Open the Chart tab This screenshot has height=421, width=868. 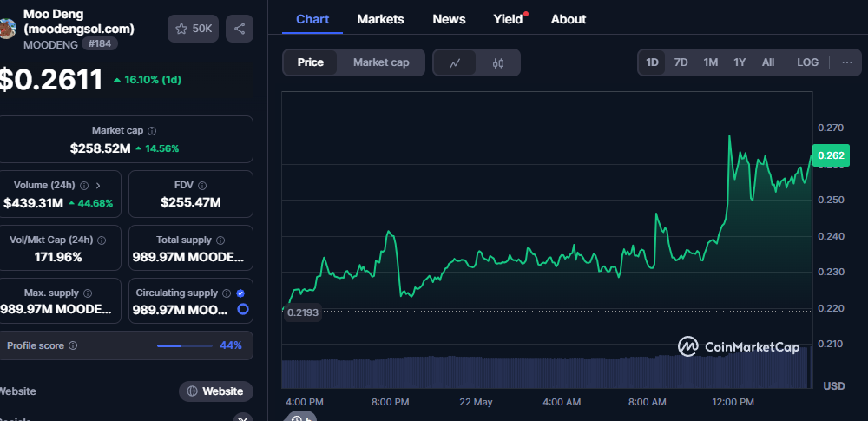pyautogui.click(x=312, y=19)
